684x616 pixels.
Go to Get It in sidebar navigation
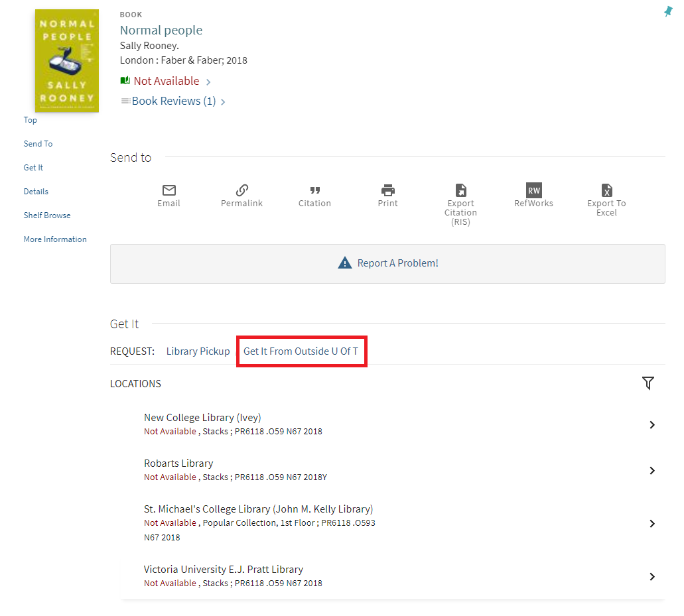tap(33, 167)
